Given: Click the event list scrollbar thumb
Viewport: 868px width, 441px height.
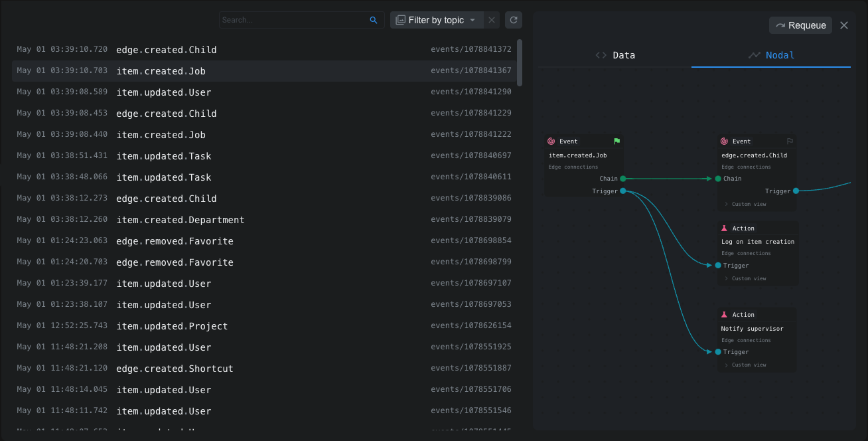Looking at the screenshot, I should (x=520, y=62).
